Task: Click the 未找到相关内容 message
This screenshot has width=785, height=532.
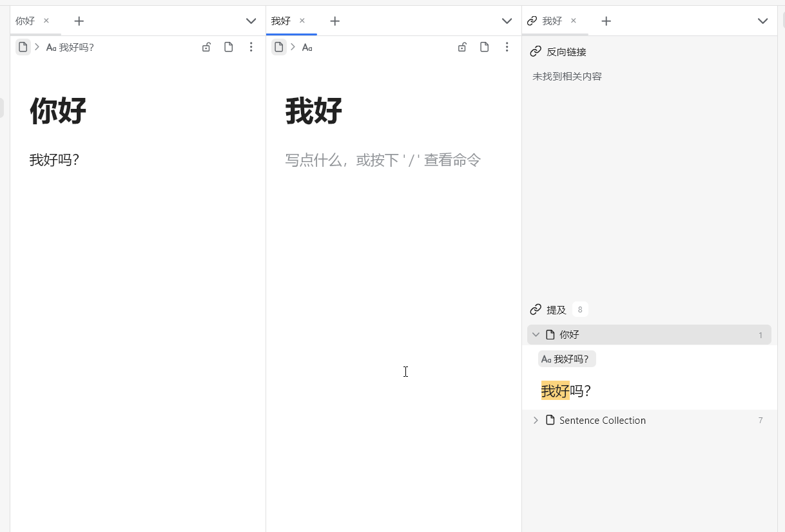Action: point(567,77)
